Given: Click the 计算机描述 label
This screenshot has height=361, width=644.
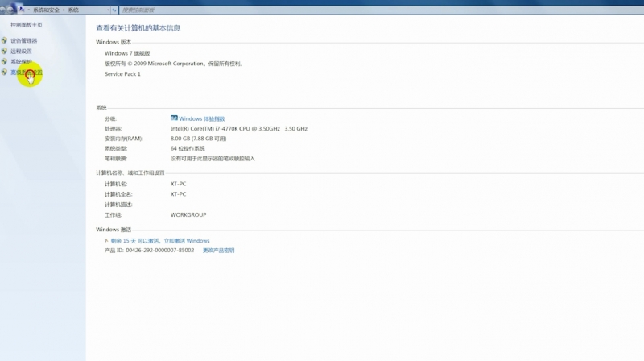Looking at the screenshot, I should coord(118,205).
